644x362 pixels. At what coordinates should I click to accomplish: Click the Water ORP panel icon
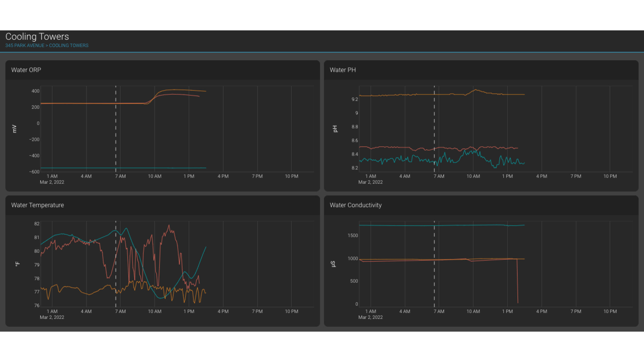pos(25,70)
